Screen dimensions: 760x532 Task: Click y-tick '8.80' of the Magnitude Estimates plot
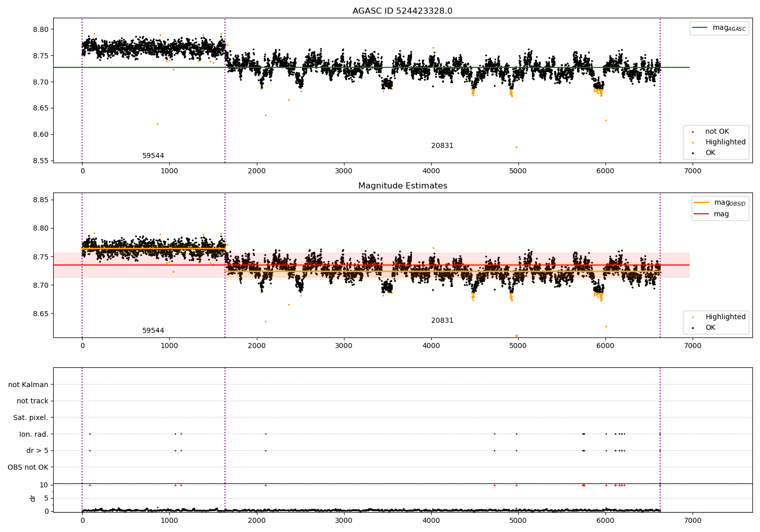pyautogui.click(x=41, y=229)
